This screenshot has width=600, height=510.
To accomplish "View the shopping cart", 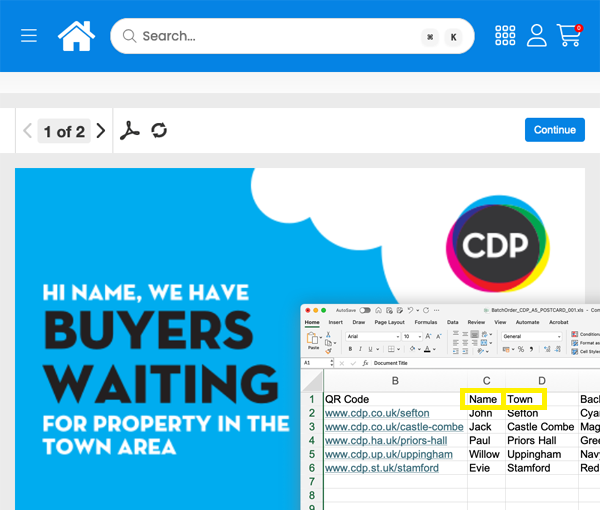I will (569, 36).
